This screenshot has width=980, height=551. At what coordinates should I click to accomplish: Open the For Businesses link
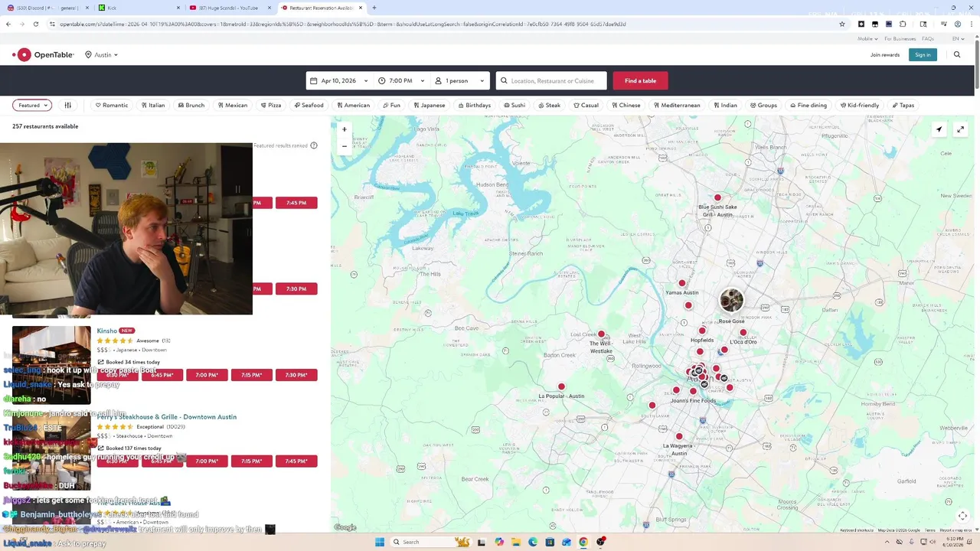pyautogui.click(x=900, y=38)
